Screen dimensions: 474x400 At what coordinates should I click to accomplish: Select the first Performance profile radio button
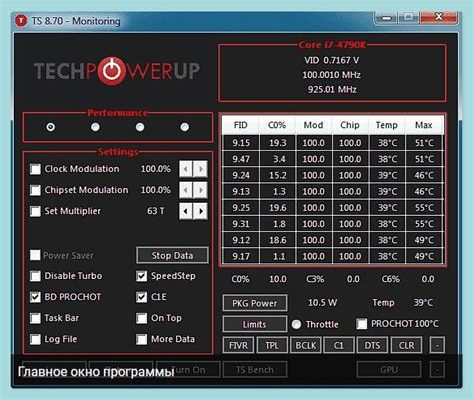click(51, 127)
